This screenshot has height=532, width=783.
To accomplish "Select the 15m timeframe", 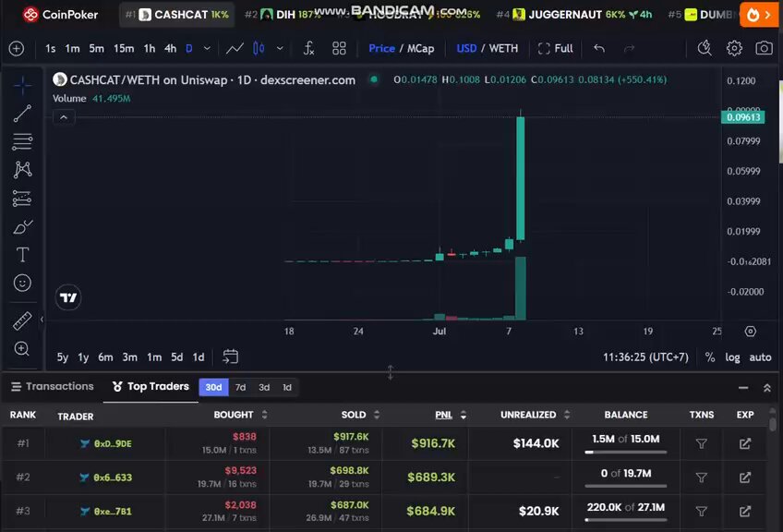I will [124, 48].
